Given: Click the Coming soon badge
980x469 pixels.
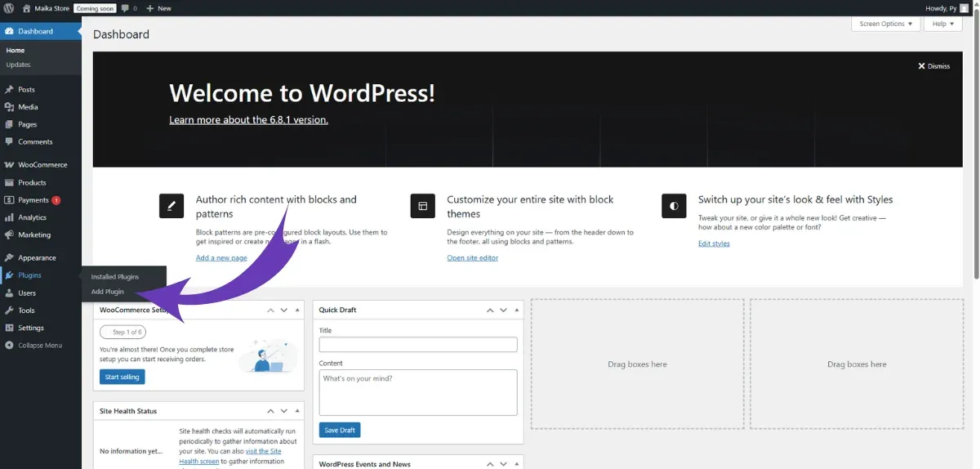Looking at the screenshot, I should tap(95, 8).
